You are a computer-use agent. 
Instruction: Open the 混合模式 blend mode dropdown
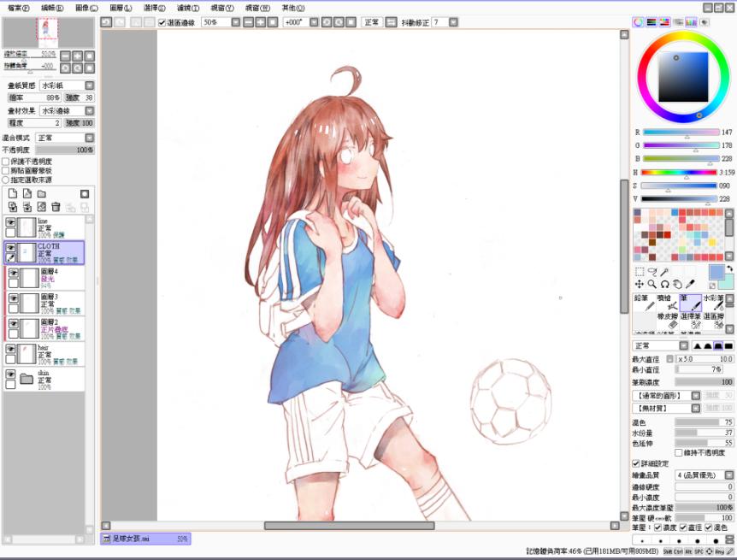pyautogui.click(x=65, y=138)
